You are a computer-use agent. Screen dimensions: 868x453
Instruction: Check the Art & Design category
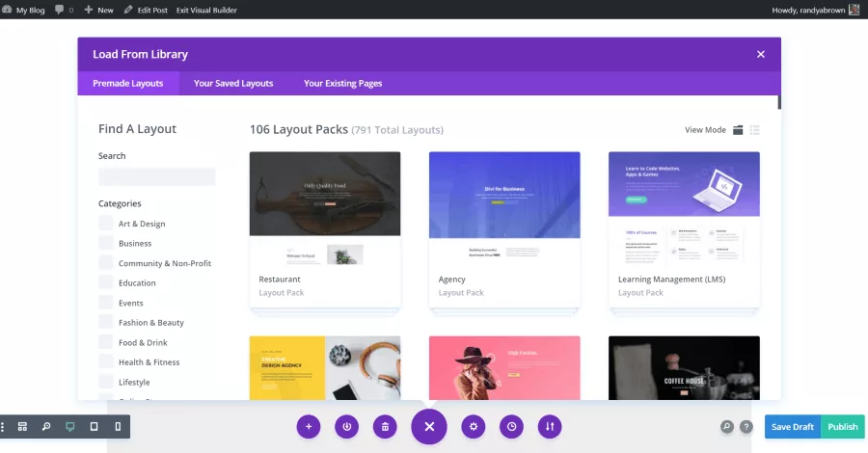coord(106,223)
